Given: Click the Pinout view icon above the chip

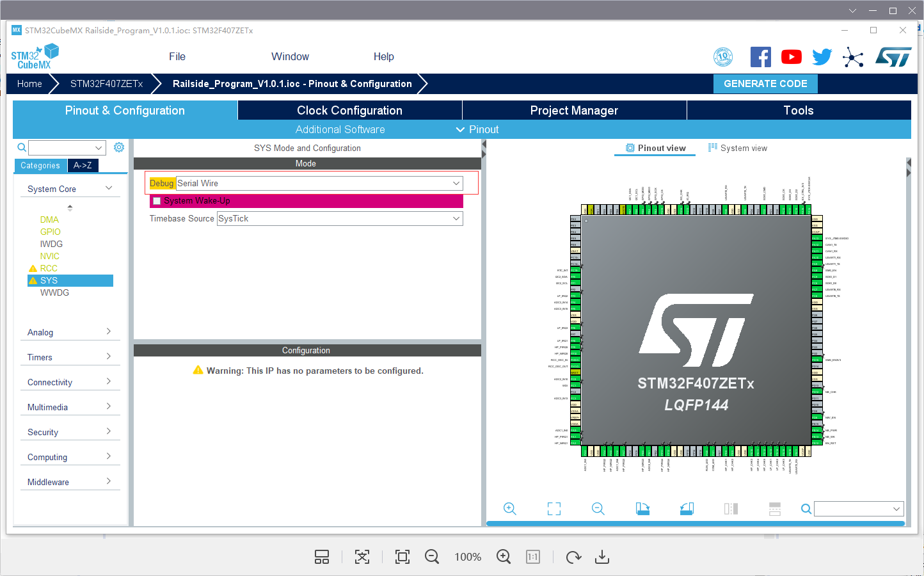Looking at the screenshot, I should tap(655, 148).
